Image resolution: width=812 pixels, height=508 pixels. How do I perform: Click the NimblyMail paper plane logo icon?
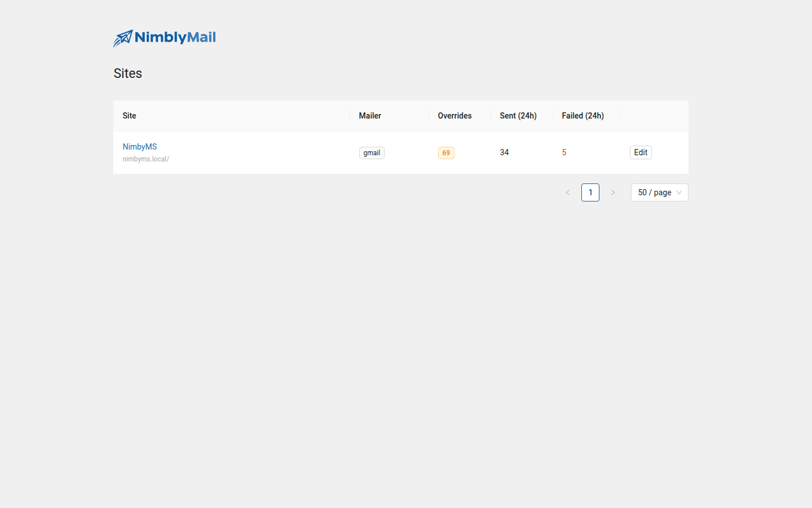click(123, 38)
